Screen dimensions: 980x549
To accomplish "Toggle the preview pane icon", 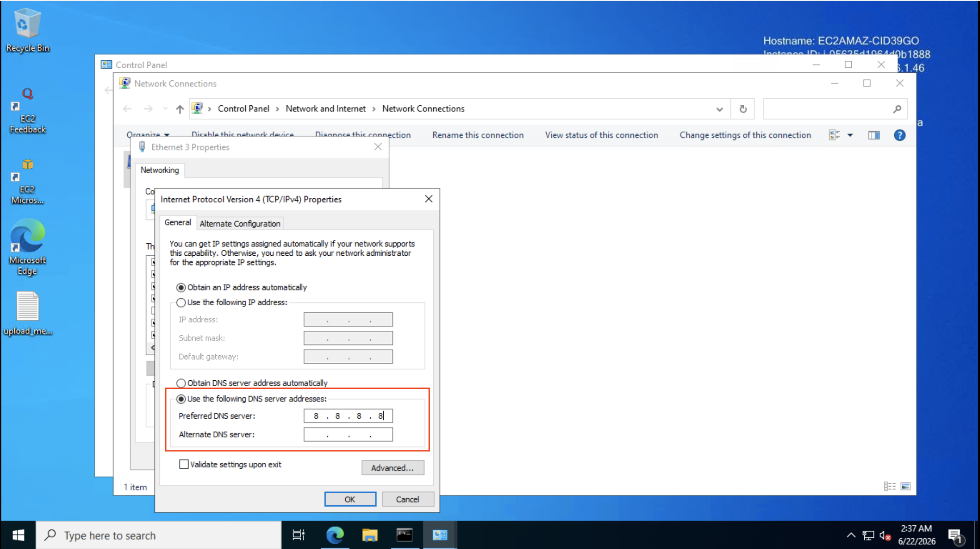I will tap(874, 135).
